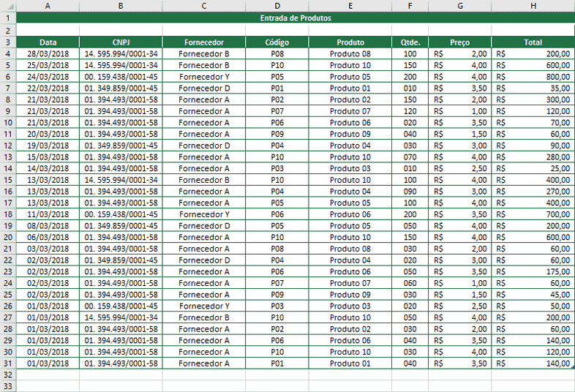Select 'Fornecedor B' in row 15
Viewport: 575px width, 392px height.
(x=204, y=180)
